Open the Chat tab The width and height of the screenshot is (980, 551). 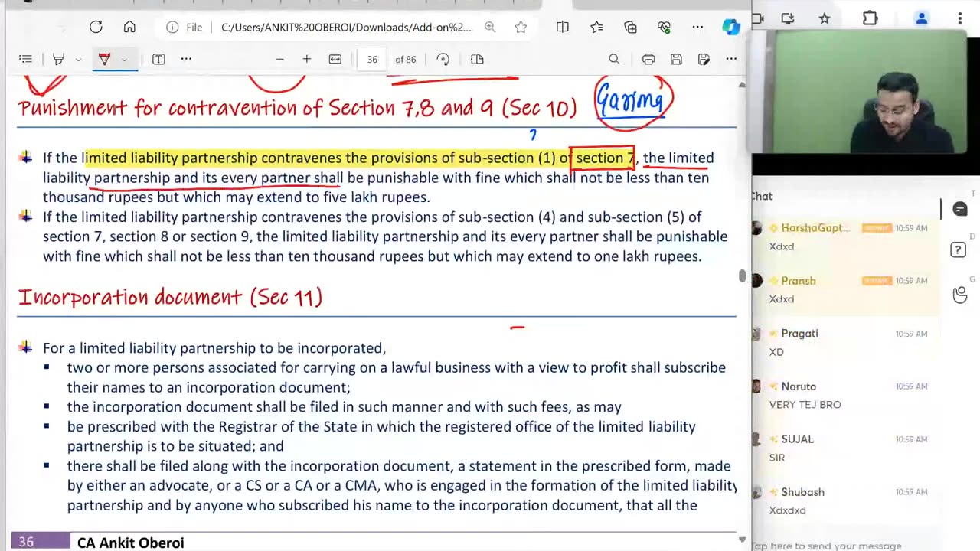tap(762, 196)
